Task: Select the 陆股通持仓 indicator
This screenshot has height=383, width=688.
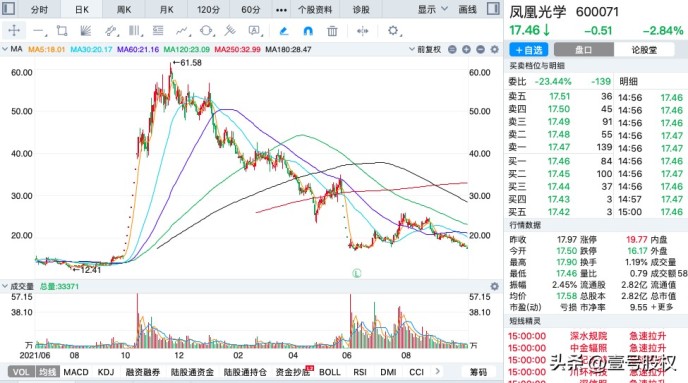Action: (x=245, y=372)
